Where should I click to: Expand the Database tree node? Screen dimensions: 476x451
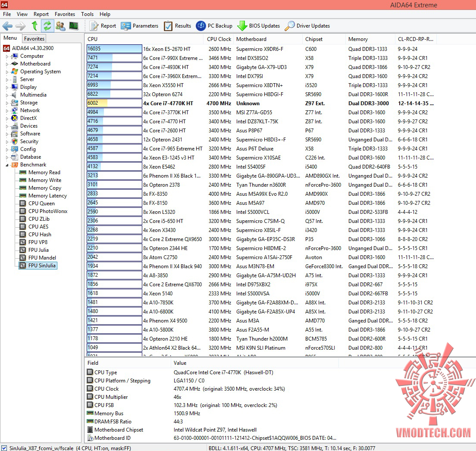click(x=7, y=157)
